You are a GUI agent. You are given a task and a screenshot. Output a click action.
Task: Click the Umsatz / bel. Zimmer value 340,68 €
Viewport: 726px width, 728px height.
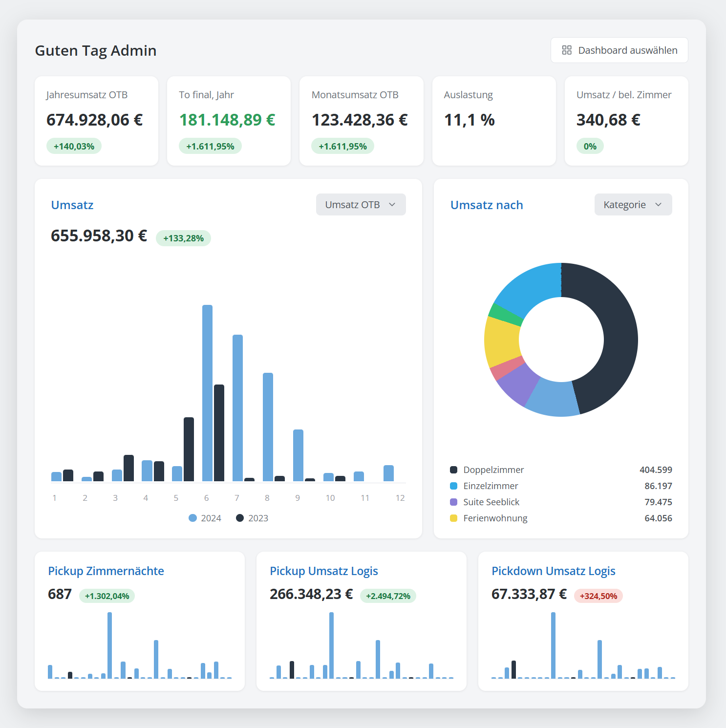point(608,120)
